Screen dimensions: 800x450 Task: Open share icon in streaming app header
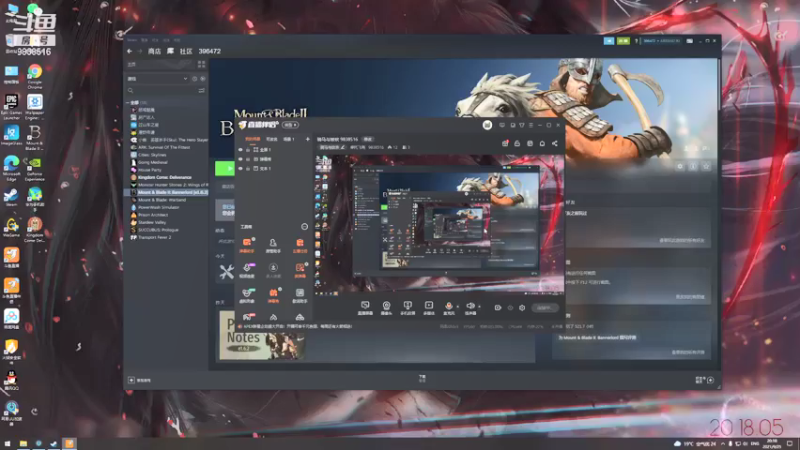[x=555, y=144]
